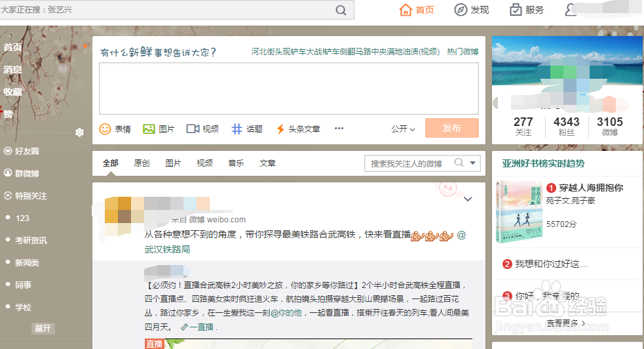Expand sidebar groups with 展开
This screenshot has height=349, width=644.
[x=43, y=329]
